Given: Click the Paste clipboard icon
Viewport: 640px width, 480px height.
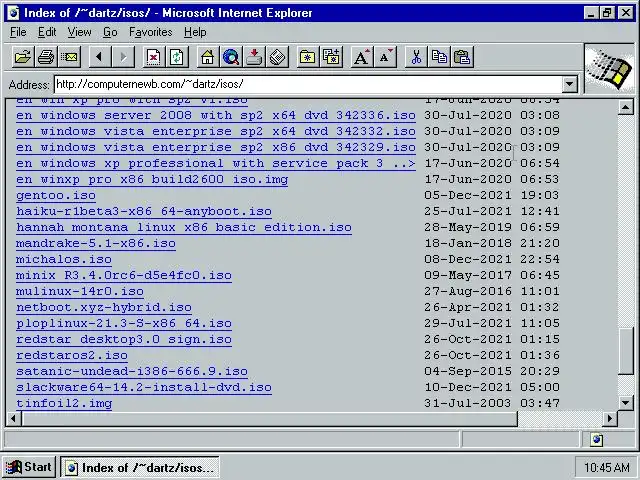Looking at the screenshot, I should point(462,57).
